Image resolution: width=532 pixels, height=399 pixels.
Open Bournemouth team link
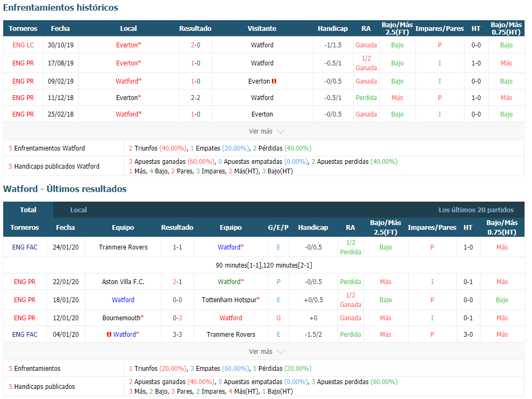[123, 318]
